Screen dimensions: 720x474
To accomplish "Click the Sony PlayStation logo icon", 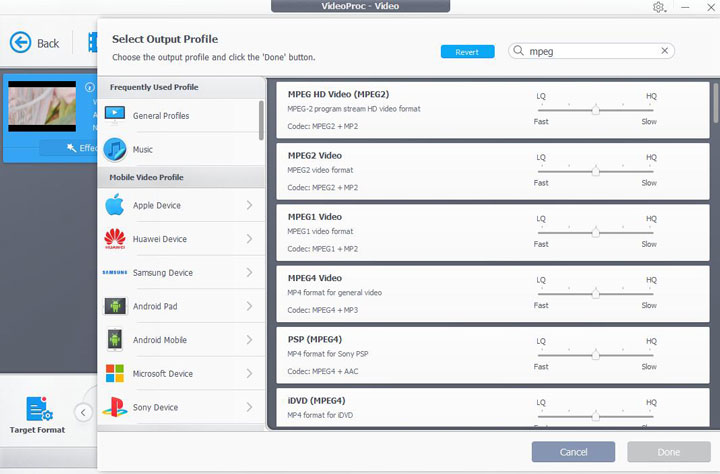I will [x=115, y=407].
